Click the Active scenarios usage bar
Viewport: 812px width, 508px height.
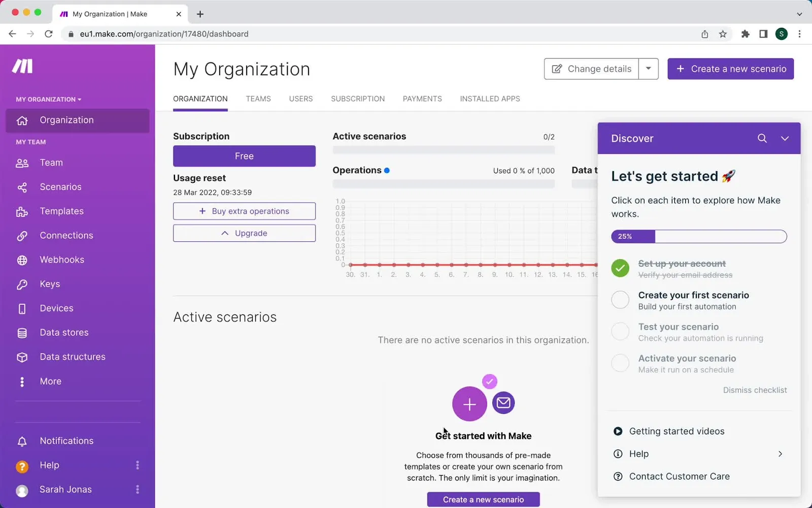pyautogui.click(x=444, y=150)
